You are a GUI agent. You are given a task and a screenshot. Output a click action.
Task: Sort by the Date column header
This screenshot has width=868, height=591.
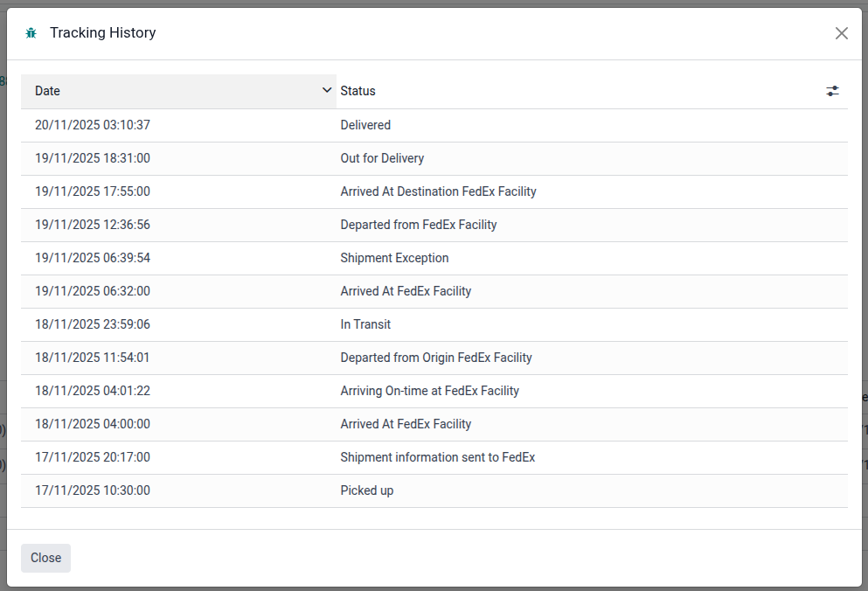[178, 92]
